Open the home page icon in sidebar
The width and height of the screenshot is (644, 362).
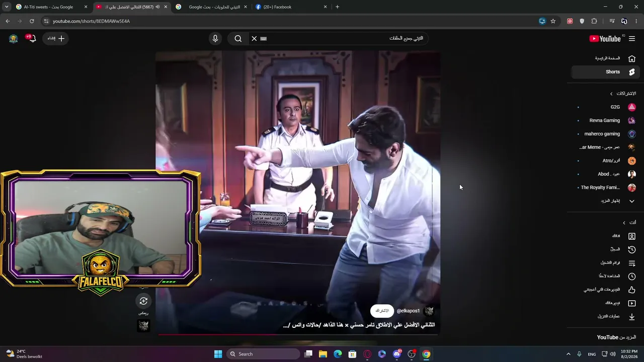click(x=632, y=58)
